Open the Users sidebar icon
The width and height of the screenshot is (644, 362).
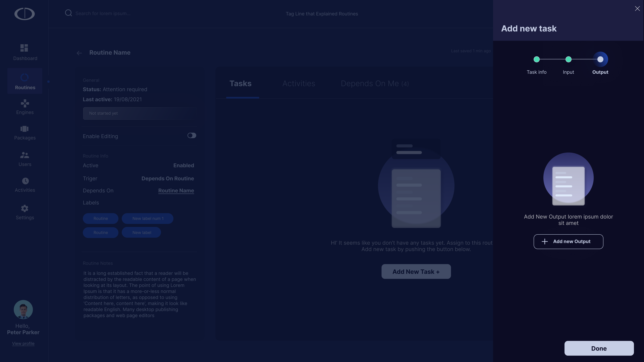[24, 155]
